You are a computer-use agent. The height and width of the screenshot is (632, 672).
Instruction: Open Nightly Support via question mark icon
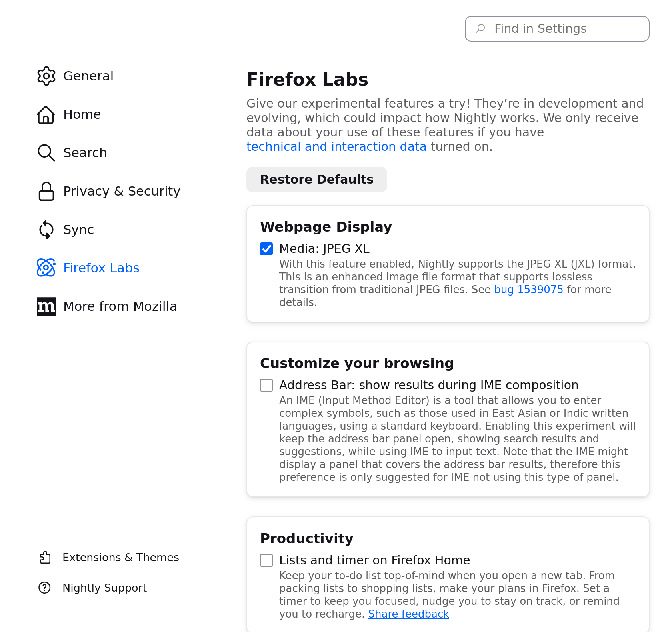point(44,588)
